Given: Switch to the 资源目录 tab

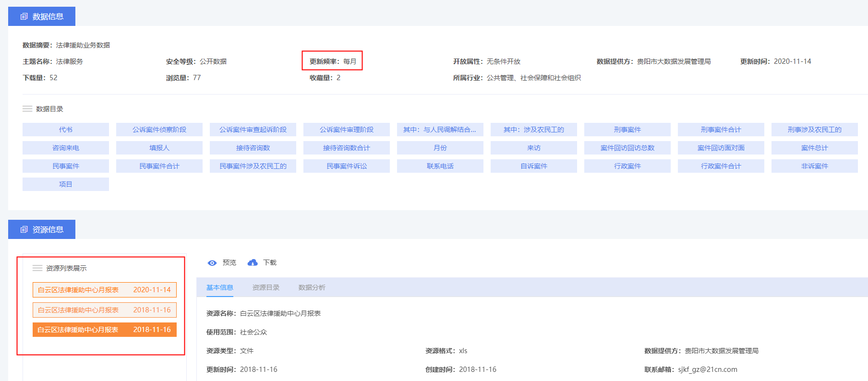Looking at the screenshot, I should click(265, 287).
